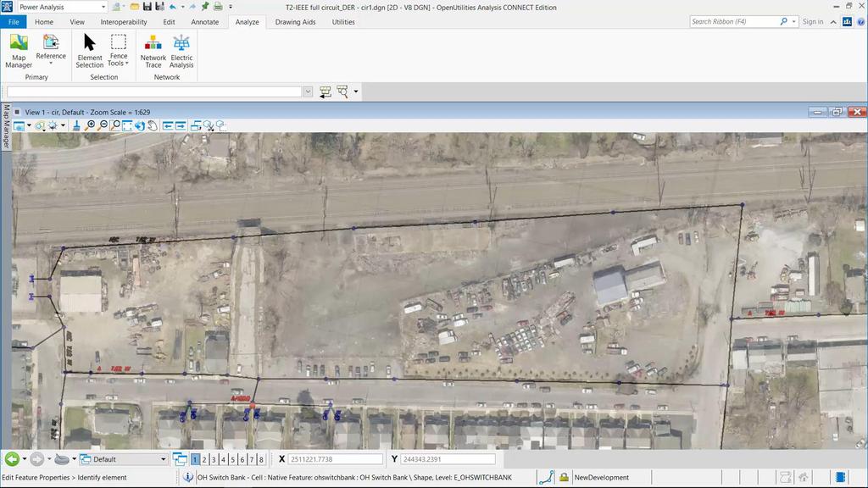Expand the brightness dropdown arrow
The image size is (868, 488).
click(63, 126)
